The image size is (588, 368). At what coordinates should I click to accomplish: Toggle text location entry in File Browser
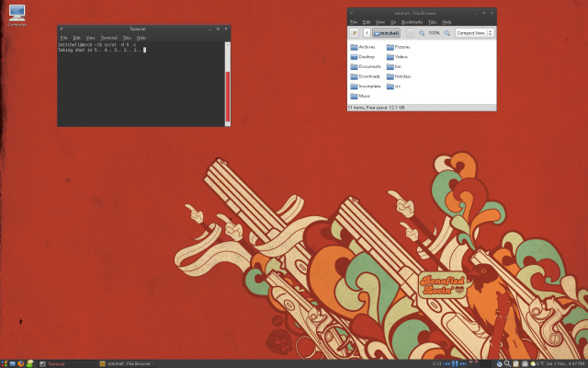click(354, 33)
